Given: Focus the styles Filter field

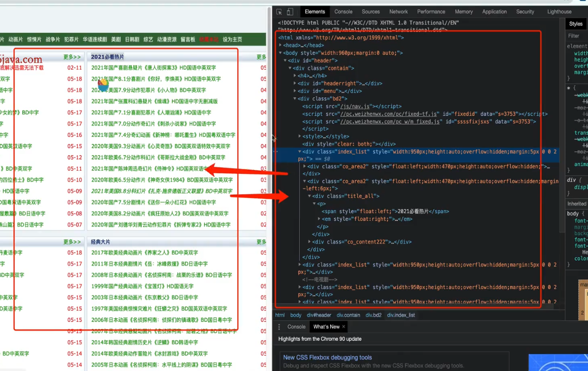Looking at the screenshot, I should [x=577, y=36].
